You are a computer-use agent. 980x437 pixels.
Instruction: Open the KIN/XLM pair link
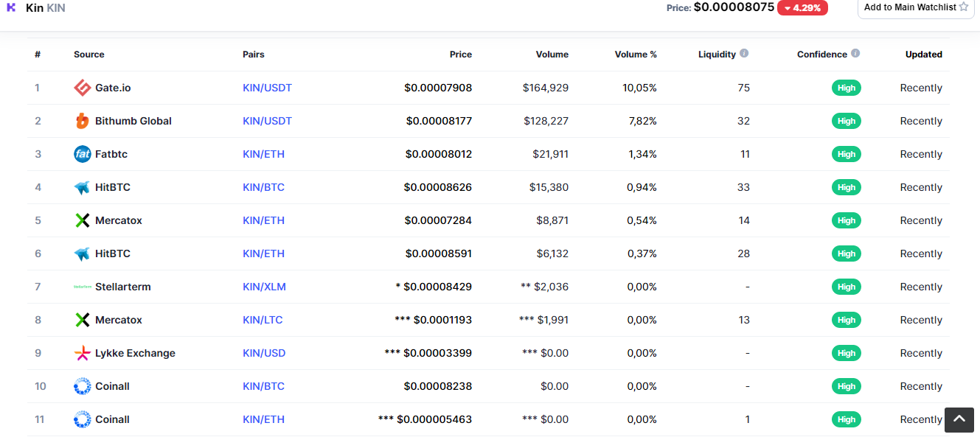point(264,287)
